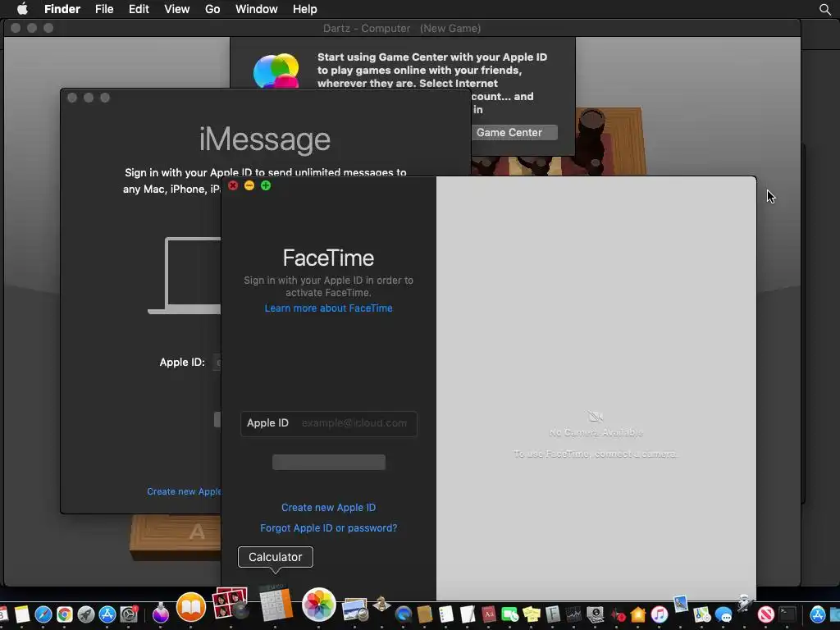Open Launchpad rocket icon
Image resolution: width=840 pixels, height=630 pixels.
coord(85,614)
